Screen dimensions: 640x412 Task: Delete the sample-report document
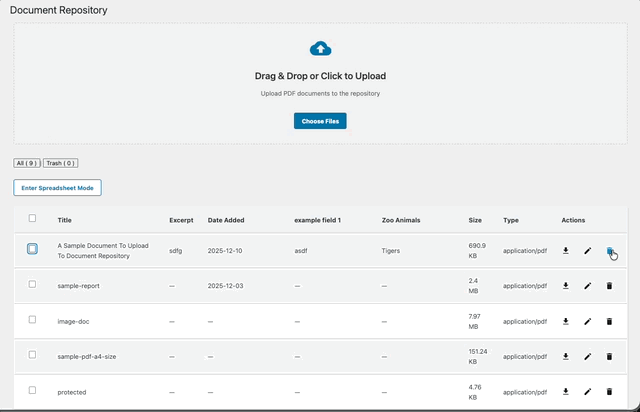[609, 286]
